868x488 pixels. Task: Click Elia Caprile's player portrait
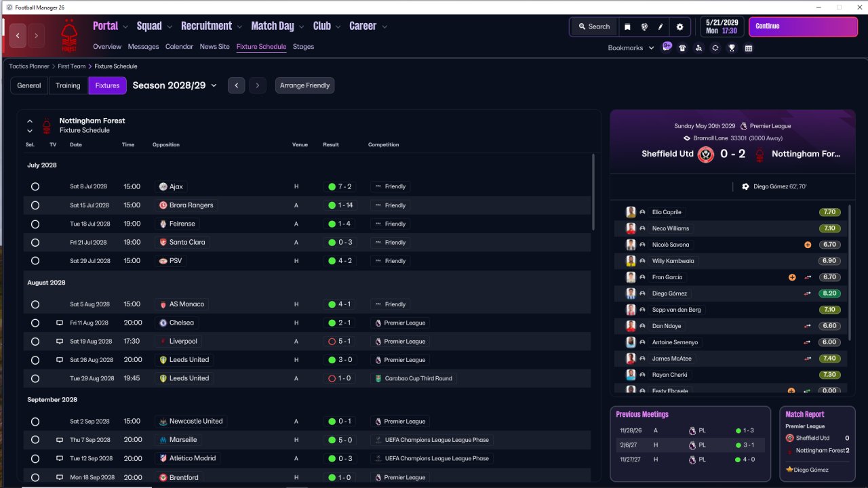(x=631, y=212)
